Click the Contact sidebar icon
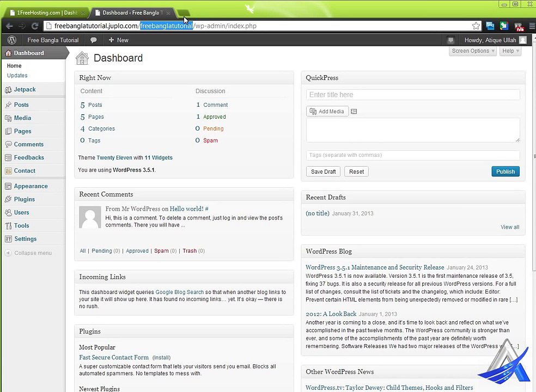 [9, 171]
